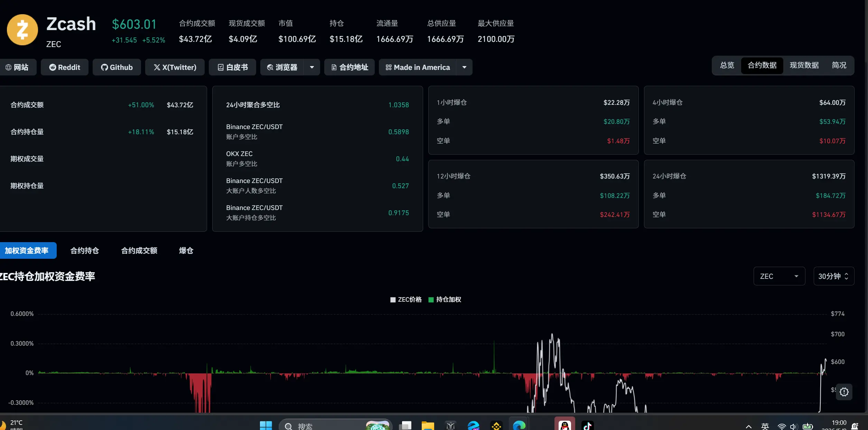The width and height of the screenshot is (868, 430).
Task: Select the 合约成交额 chart tab
Action: [x=139, y=250]
